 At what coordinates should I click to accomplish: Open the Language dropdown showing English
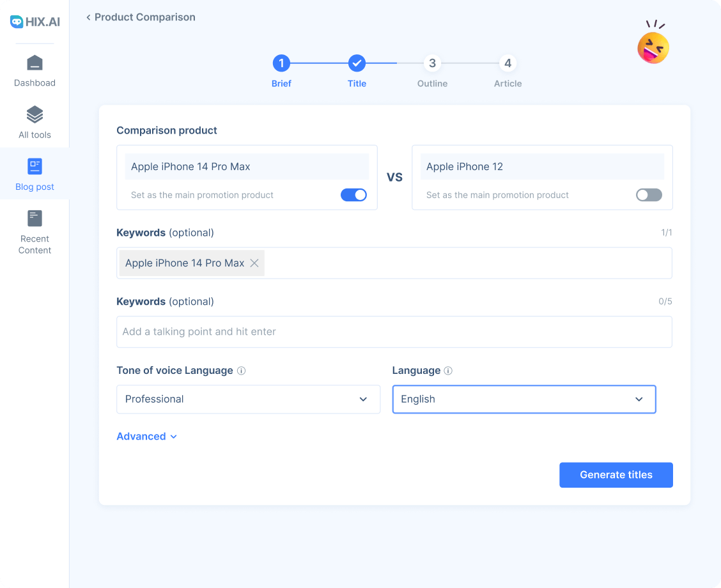click(524, 399)
